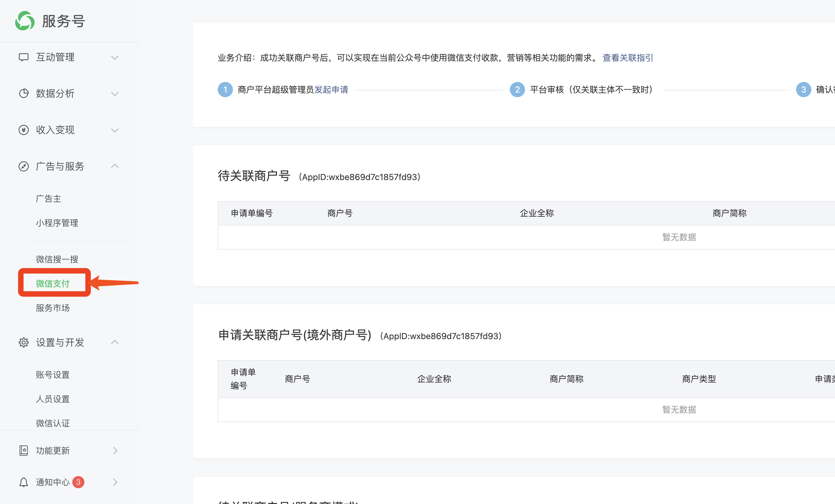Click 平台审核（仅关联主体不一致时） step text
The width and height of the screenshot is (835, 504).
tap(592, 90)
